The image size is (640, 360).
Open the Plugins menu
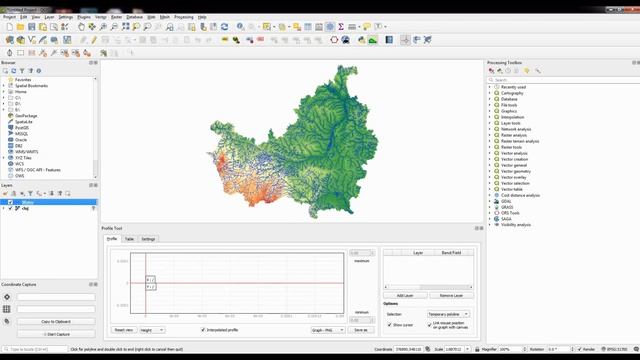pos(84,17)
